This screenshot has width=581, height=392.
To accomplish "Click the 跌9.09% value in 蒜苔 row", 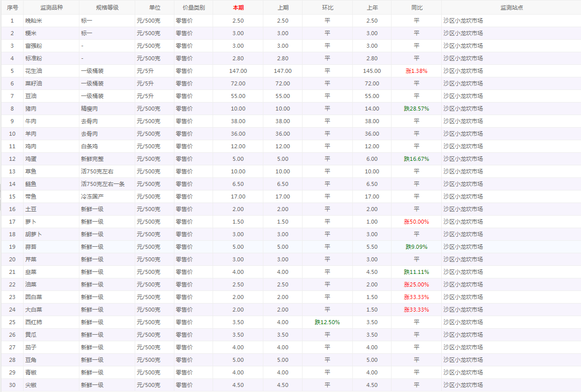I will (416, 247).
